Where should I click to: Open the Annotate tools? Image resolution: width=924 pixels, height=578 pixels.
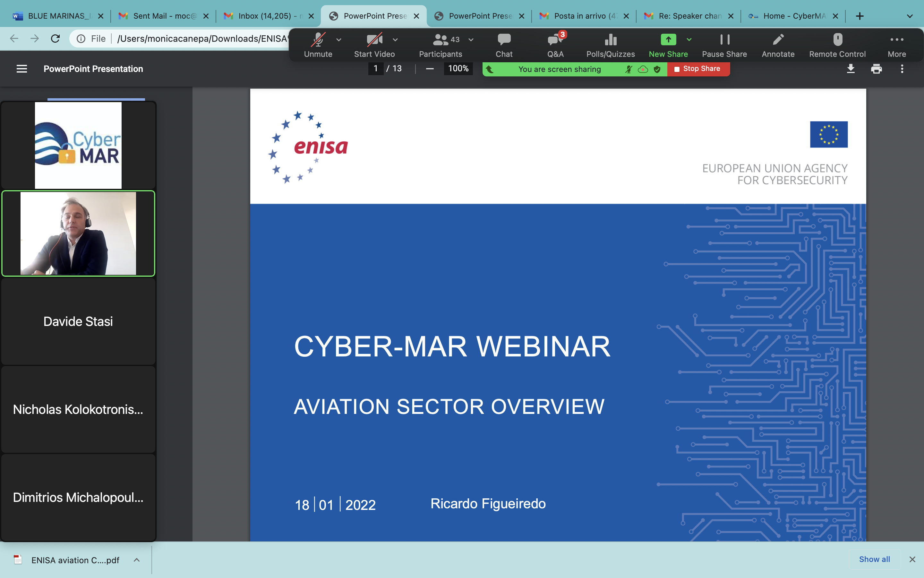tap(778, 45)
